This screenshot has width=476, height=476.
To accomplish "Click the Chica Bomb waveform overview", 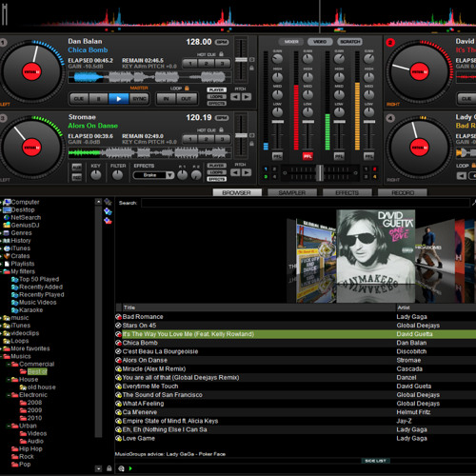I will point(149,77).
